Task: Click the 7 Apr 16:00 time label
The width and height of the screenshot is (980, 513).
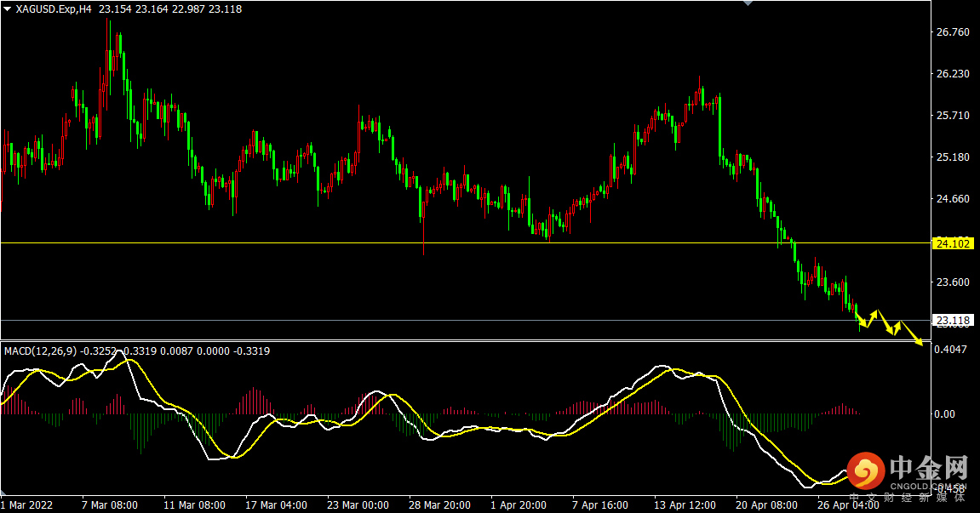Action: pyautogui.click(x=600, y=504)
